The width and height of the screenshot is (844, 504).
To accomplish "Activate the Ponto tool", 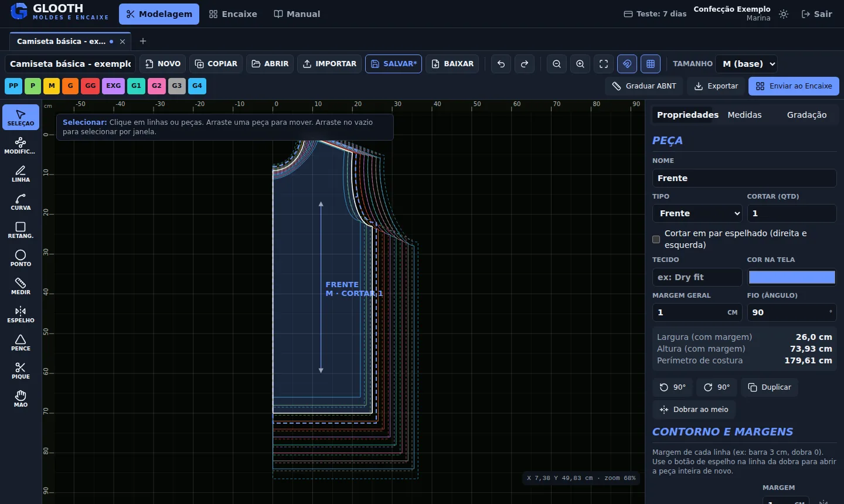I will (21, 258).
